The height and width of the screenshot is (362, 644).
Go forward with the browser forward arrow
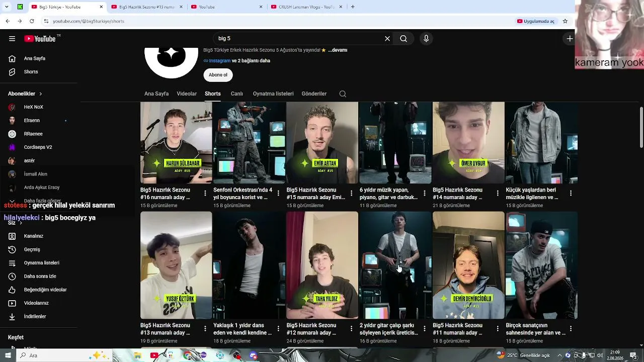[20, 21]
